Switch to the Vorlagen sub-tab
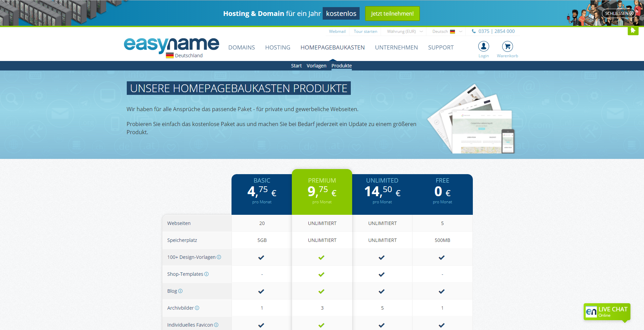Viewport: 644px width, 330px height. point(317,66)
